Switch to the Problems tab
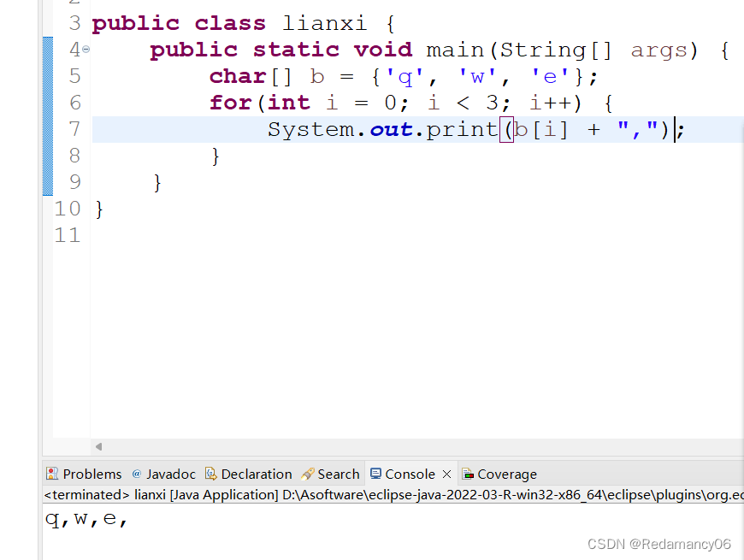Screen dimensions: 744x560 pos(84,474)
